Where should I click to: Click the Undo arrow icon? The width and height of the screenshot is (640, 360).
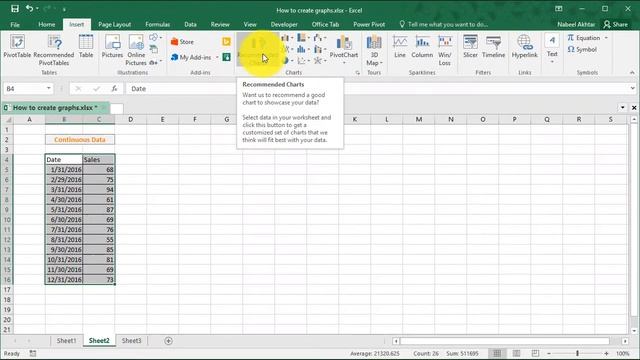pyautogui.click(x=29, y=9)
